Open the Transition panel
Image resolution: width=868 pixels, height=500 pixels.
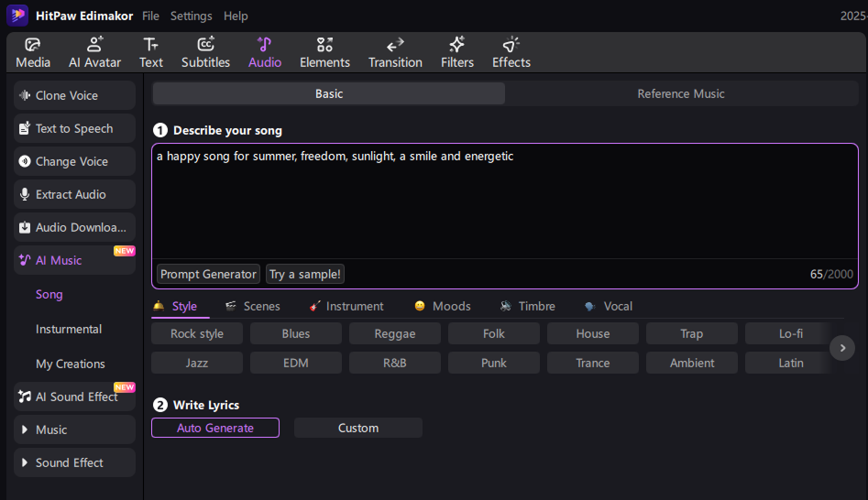[395, 52]
